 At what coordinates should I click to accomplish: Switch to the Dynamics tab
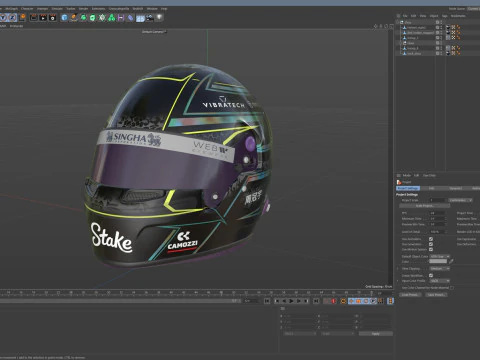[x=455, y=188]
